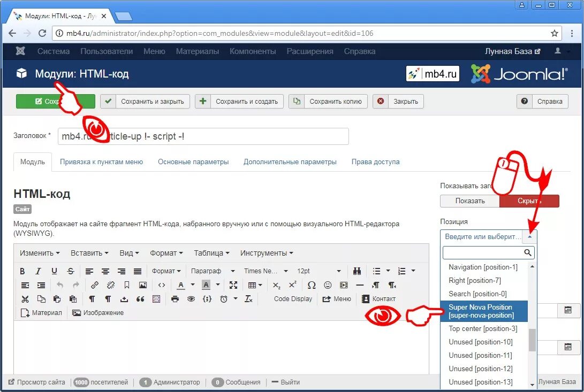Open the Инструменты editor menu
Image resolution: width=584 pixels, height=392 pixels.
[267, 253]
